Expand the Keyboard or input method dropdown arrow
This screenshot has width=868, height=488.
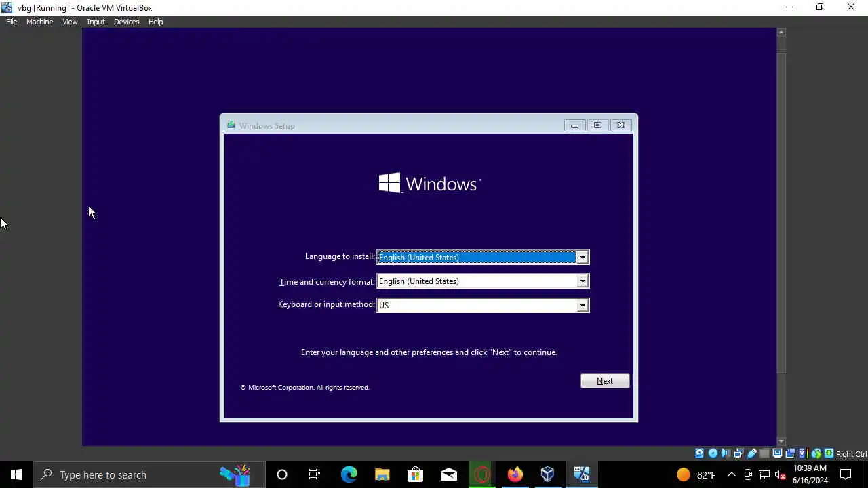click(582, 306)
